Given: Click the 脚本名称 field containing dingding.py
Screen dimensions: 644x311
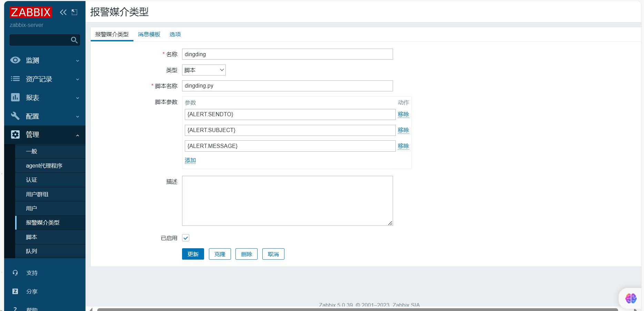Looking at the screenshot, I should 288,86.
